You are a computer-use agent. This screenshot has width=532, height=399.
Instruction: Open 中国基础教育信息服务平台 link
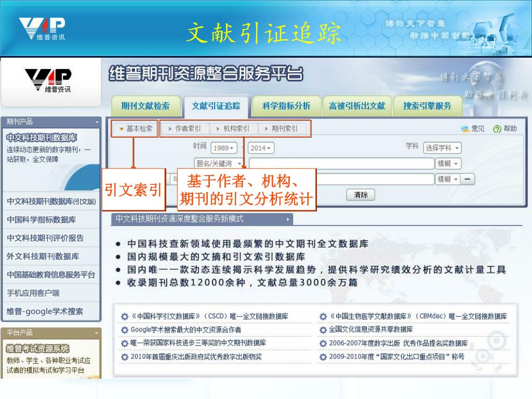click(51, 274)
